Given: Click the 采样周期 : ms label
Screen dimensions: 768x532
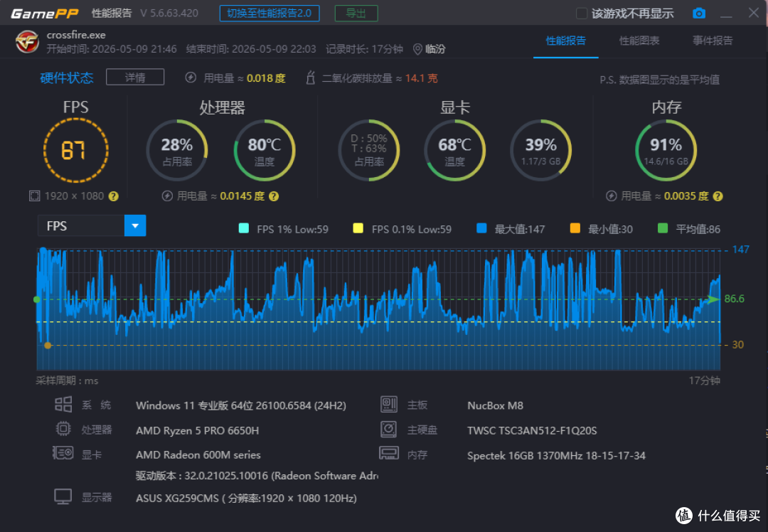Looking at the screenshot, I should (x=67, y=381).
